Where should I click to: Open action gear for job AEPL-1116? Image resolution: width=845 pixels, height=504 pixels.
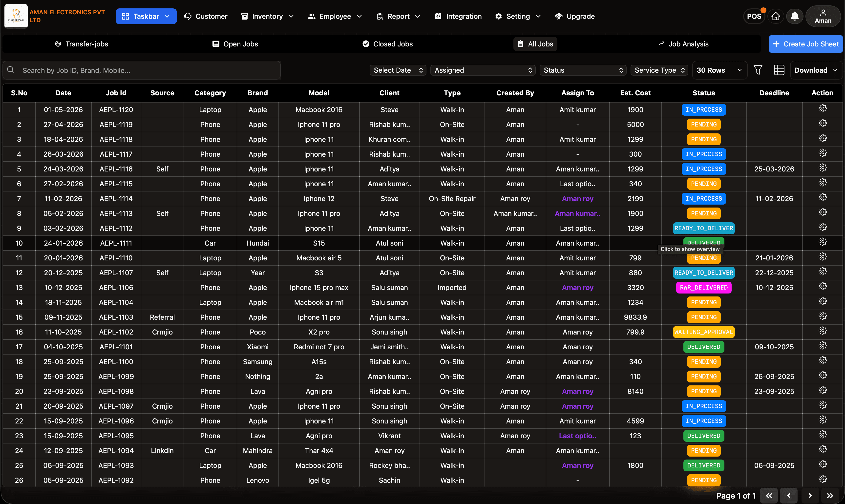coord(822,168)
